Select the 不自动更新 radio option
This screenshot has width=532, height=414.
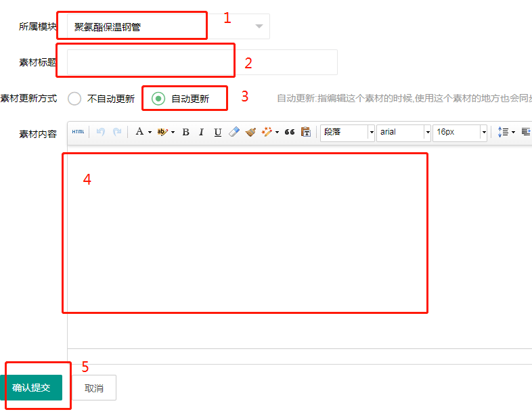tap(75, 99)
